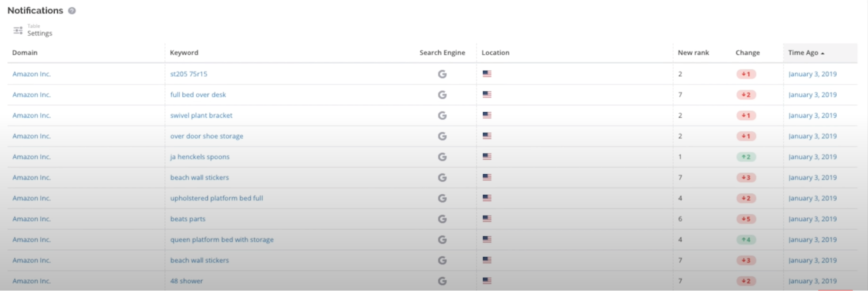The image size is (868, 291).
Task: Click Google icon in 48 shower row
Action: pyautogui.click(x=442, y=281)
